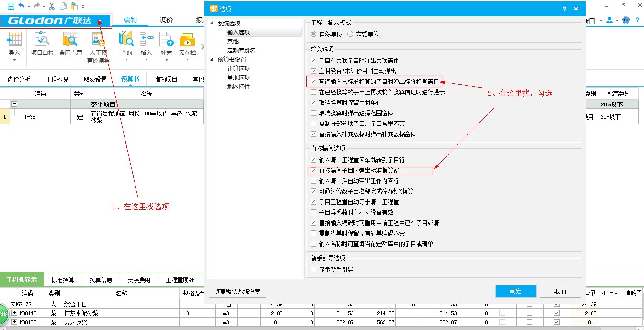Collapse the 预算书设置 tree node
Screen dimensions: 644x330
tap(213, 59)
